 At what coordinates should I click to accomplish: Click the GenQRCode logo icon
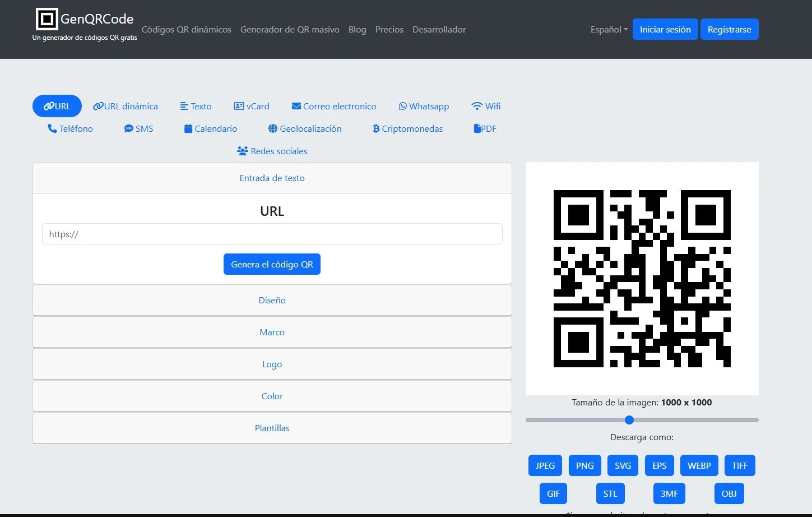pyautogui.click(x=47, y=19)
